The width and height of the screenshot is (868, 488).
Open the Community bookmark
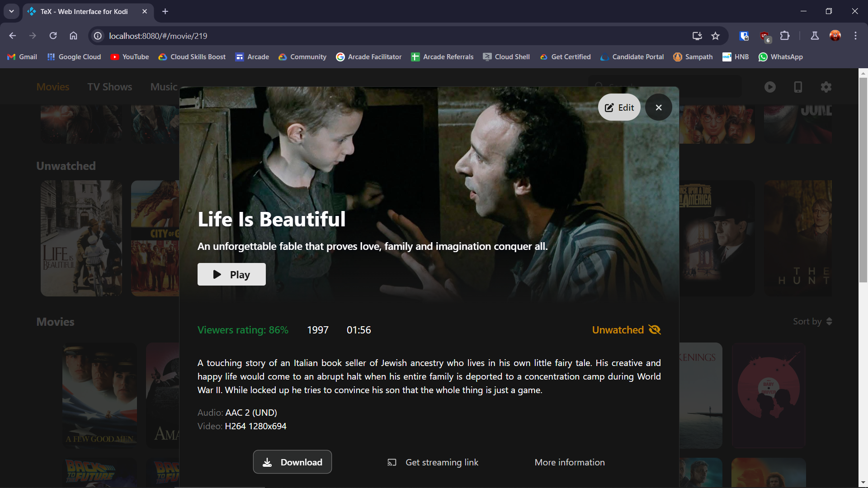tap(302, 57)
